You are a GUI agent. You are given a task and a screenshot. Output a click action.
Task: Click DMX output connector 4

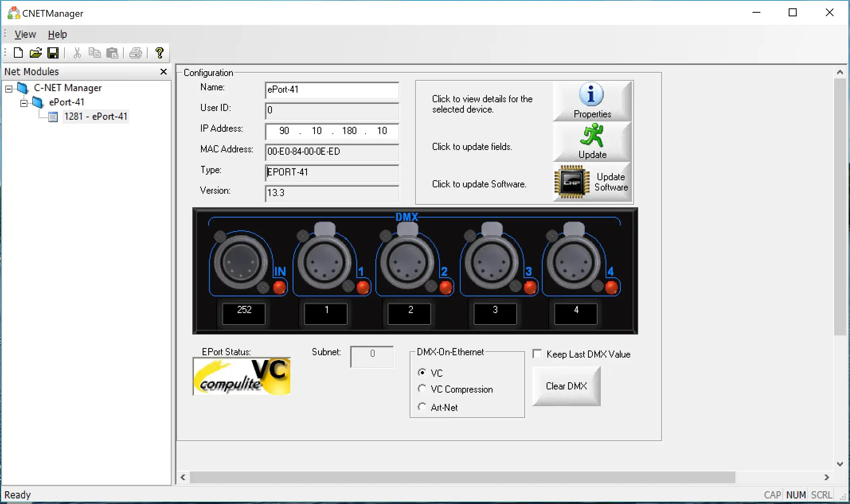[x=574, y=263]
